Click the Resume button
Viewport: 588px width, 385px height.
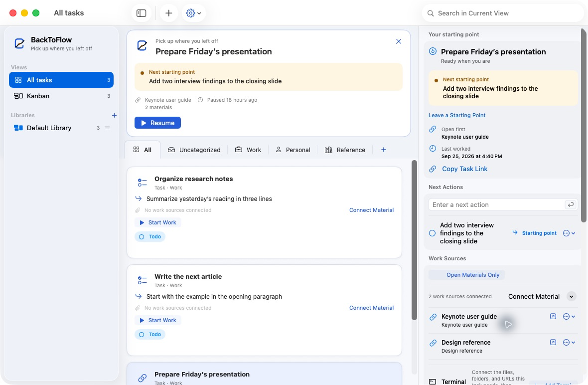click(x=157, y=123)
